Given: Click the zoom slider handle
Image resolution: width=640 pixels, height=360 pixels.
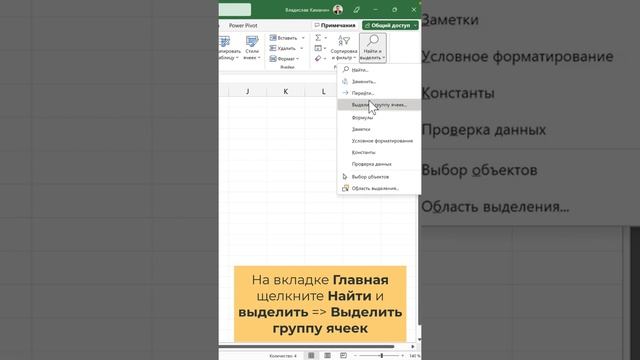Looking at the screenshot, I should click(x=382, y=356).
